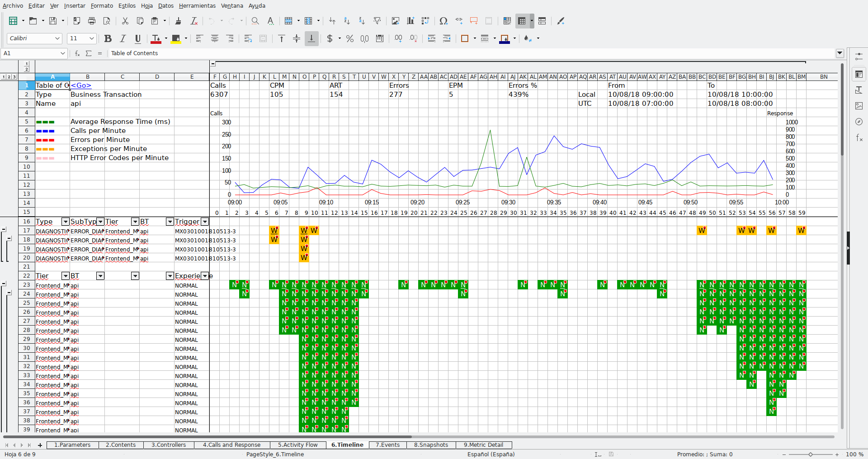Click the Export as PDF icon
Screen dimensions: 868x459
coord(76,21)
